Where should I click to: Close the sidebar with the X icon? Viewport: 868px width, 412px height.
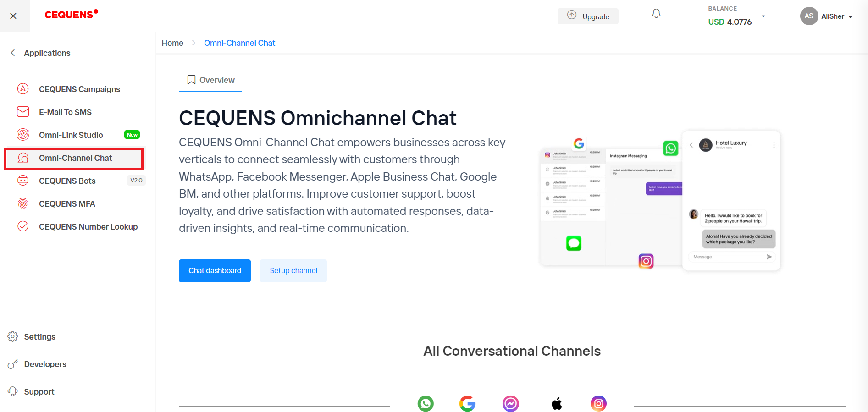13,16
